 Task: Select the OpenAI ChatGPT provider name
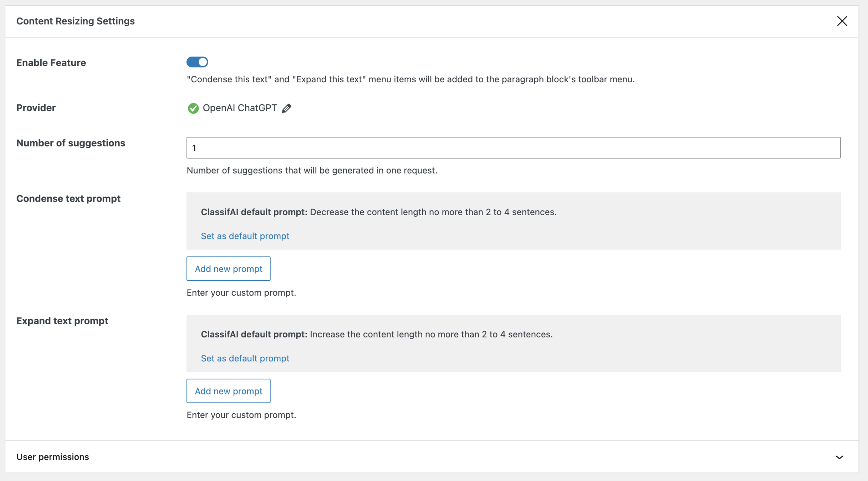[240, 108]
